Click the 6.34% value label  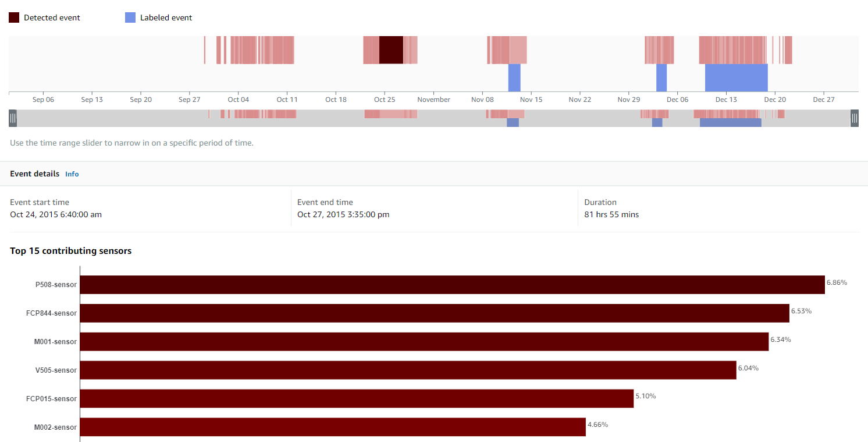click(781, 340)
